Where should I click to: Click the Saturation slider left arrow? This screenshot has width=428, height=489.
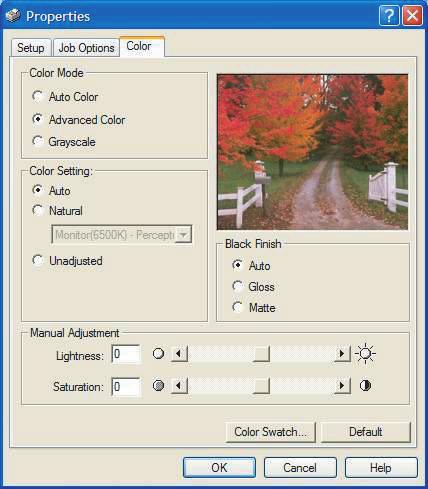click(x=179, y=386)
